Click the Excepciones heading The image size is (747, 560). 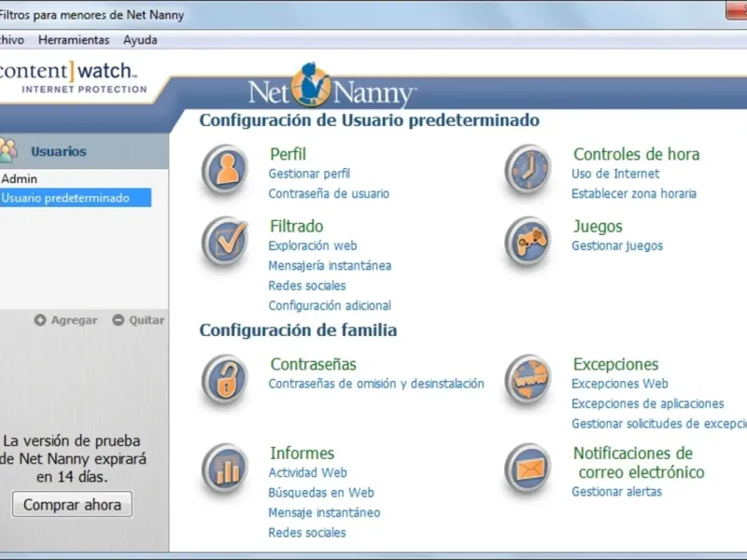(x=615, y=364)
